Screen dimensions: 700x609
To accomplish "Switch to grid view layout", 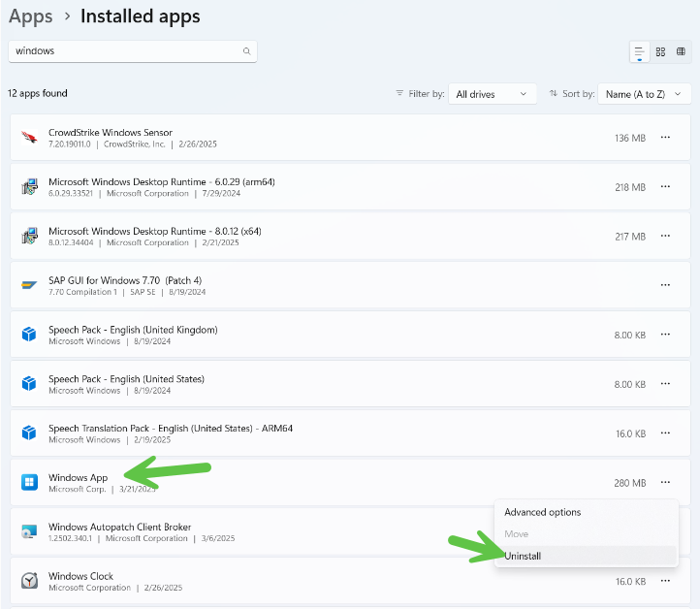I will point(660,51).
